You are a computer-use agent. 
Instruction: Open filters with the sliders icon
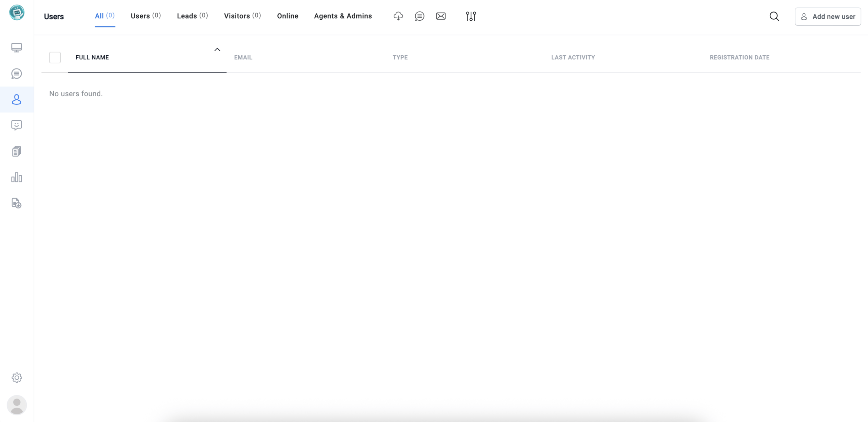coord(471,16)
